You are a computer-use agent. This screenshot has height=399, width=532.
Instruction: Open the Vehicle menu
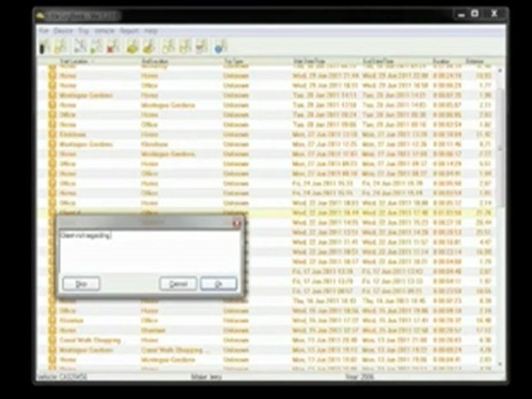[x=104, y=31]
